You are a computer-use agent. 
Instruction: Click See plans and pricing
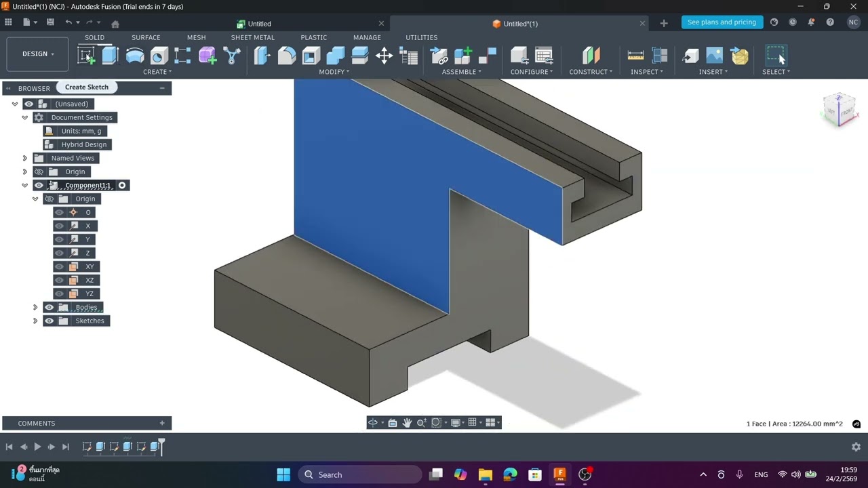tap(722, 22)
